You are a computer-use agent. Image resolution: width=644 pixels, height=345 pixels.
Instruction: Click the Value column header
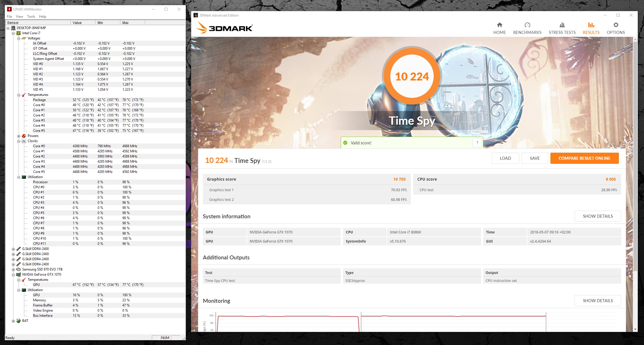83,23
